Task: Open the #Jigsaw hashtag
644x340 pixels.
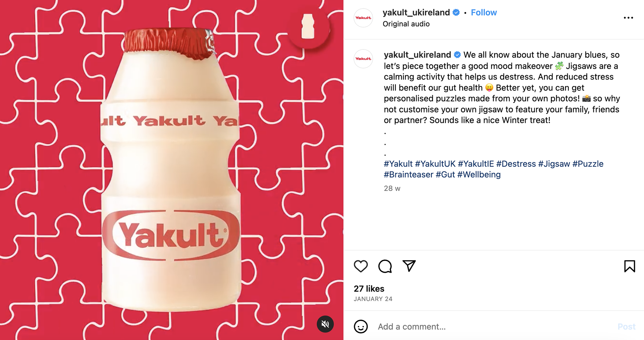Action: pos(554,164)
